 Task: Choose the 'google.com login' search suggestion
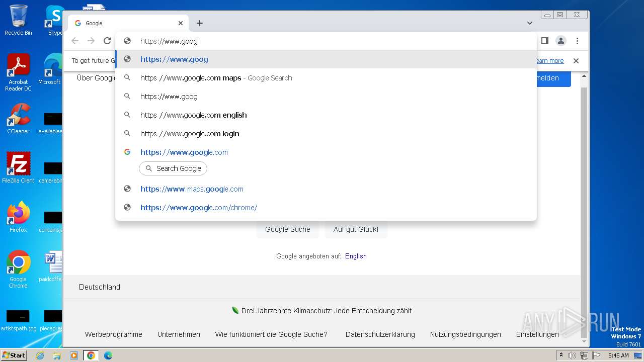[x=326, y=134]
